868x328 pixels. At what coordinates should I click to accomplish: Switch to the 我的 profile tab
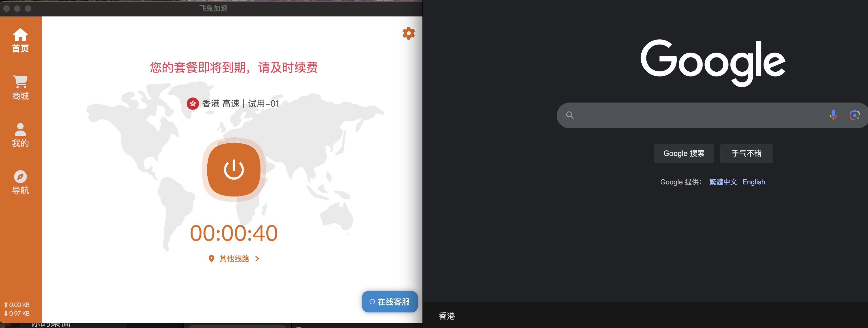click(x=20, y=135)
